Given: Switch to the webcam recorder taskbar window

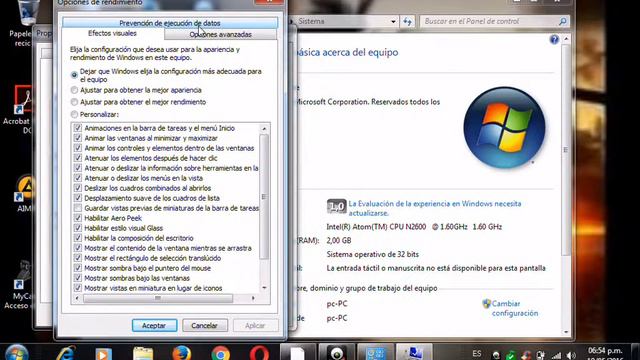Looking at the screenshot, I should [337, 353].
